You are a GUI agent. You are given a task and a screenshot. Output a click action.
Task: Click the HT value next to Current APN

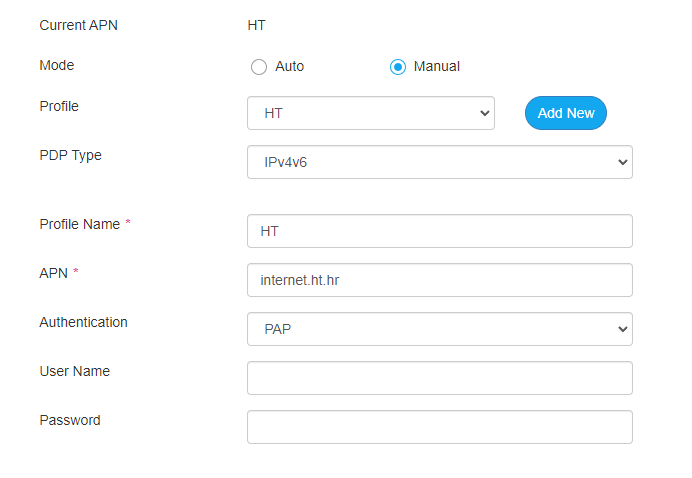(257, 25)
